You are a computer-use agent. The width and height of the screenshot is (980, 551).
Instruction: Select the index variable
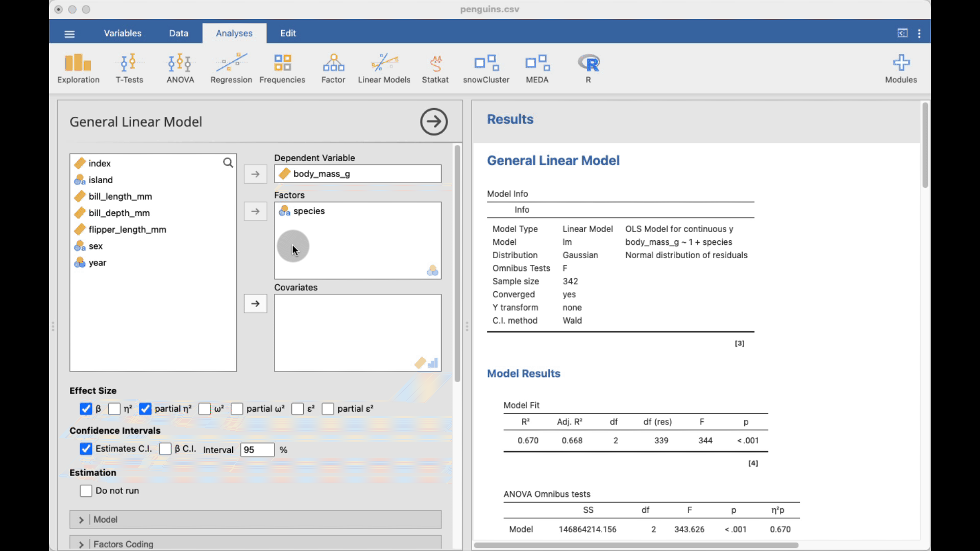153,163
